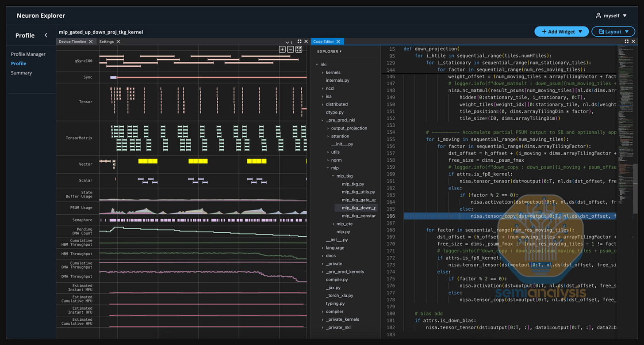Switch to the Device Timeline tab
Image resolution: width=644 pixels, height=345 pixels.
[73, 42]
